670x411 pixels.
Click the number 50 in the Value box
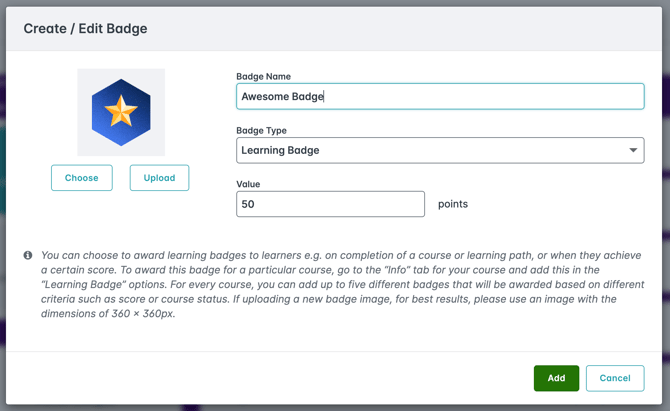(249, 204)
